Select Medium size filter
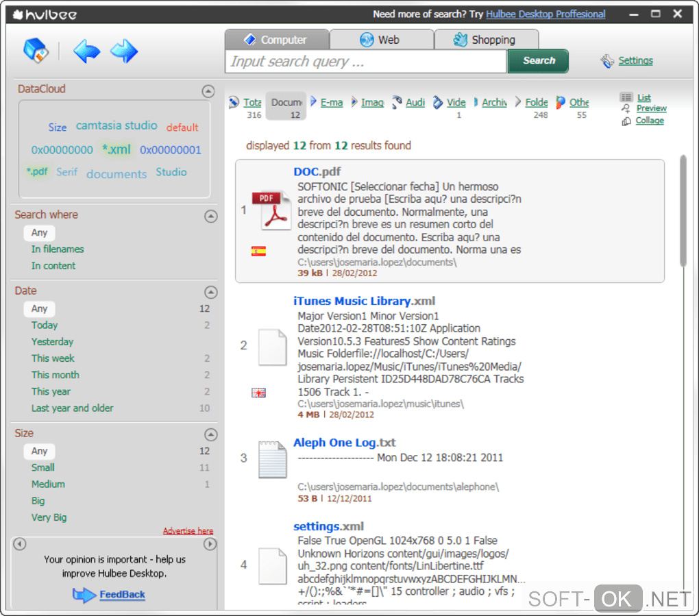This screenshot has width=699, height=616. click(x=48, y=484)
